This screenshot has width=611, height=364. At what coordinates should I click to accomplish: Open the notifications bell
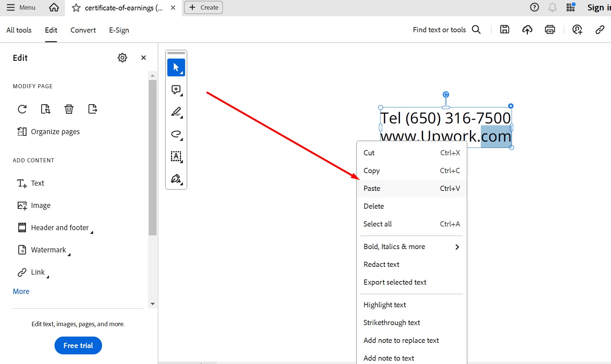pyautogui.click(x=552, y=7)
